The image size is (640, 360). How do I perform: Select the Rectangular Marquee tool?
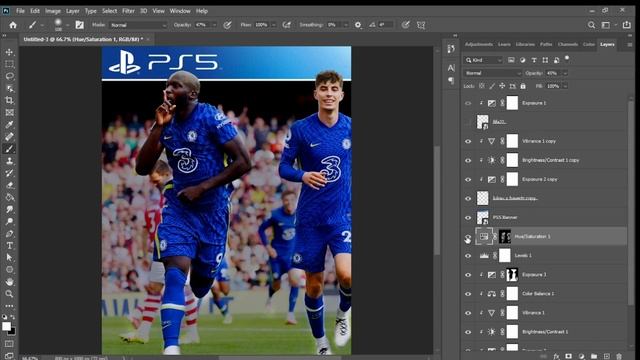9,64
